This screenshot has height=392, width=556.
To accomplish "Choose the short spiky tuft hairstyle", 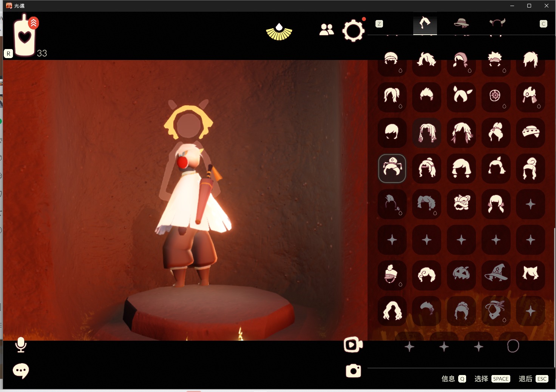I will [x=427, y=97].
